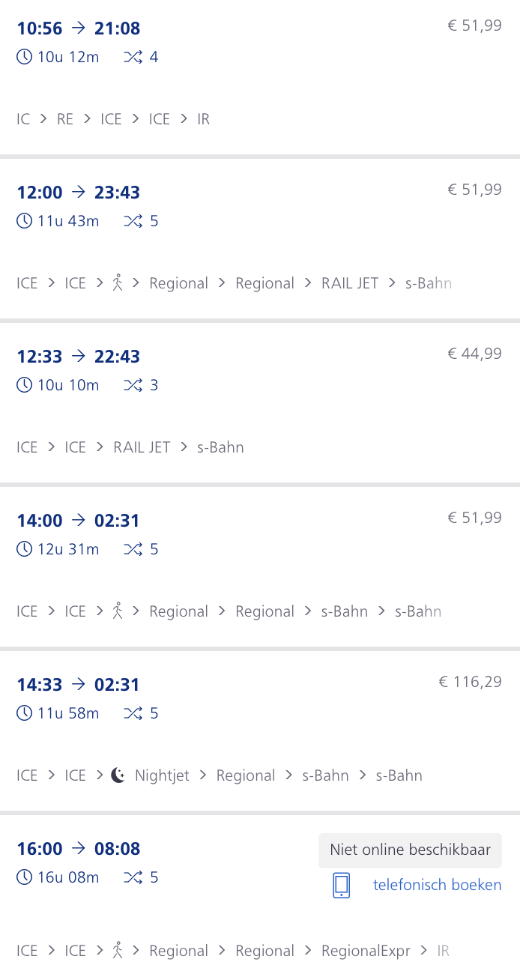
Task: Click clock icon next to 10u 12m
Action: 25,57
